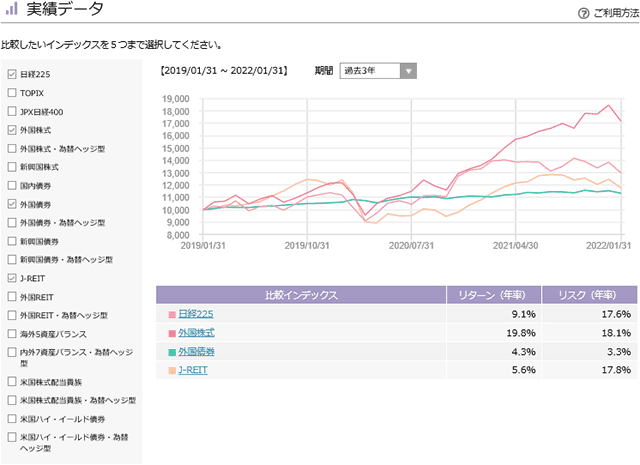This screenshot has height=465, width=640.
Task: Uncheck the J-REIT checkbox
Action: (x=12, y=278)
